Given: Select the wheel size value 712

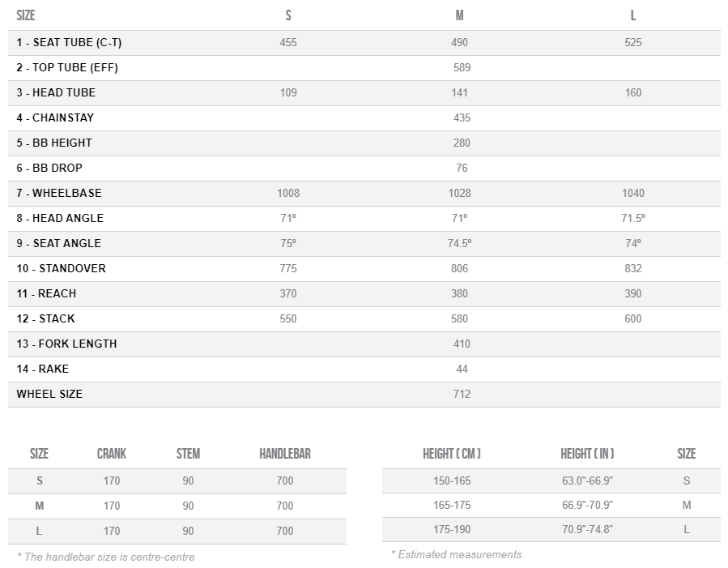Looking at the screenshot, I should pos(462,394).
